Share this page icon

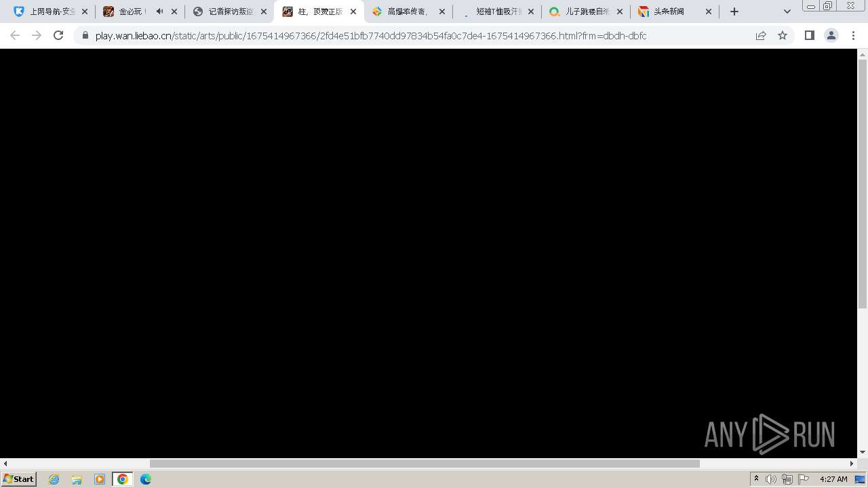(761, 35)
